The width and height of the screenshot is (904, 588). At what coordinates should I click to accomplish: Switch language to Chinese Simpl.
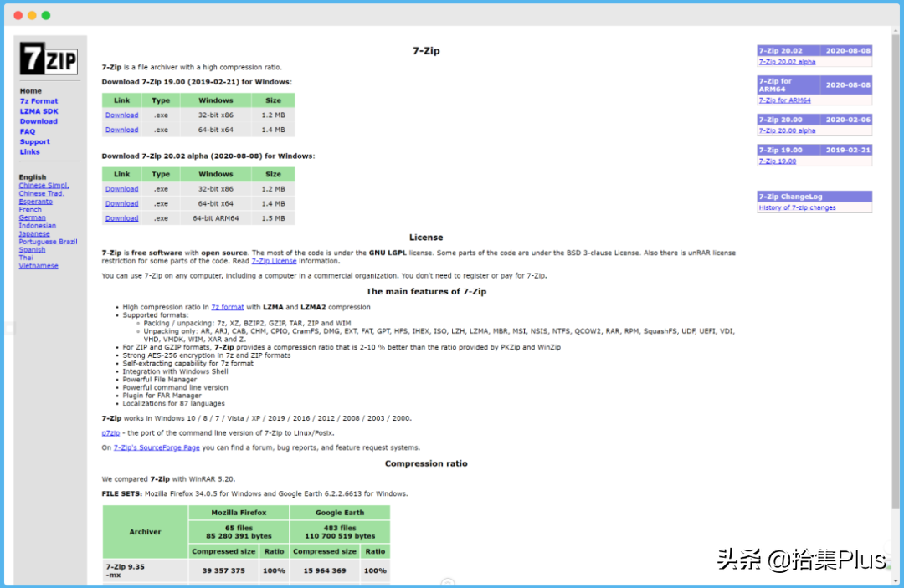(44, 186)
